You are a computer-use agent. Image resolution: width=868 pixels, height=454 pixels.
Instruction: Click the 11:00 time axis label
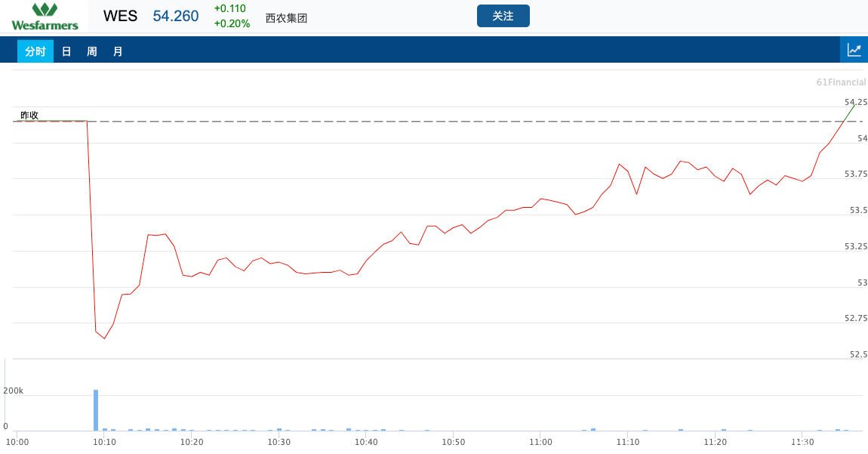point(540,442)
